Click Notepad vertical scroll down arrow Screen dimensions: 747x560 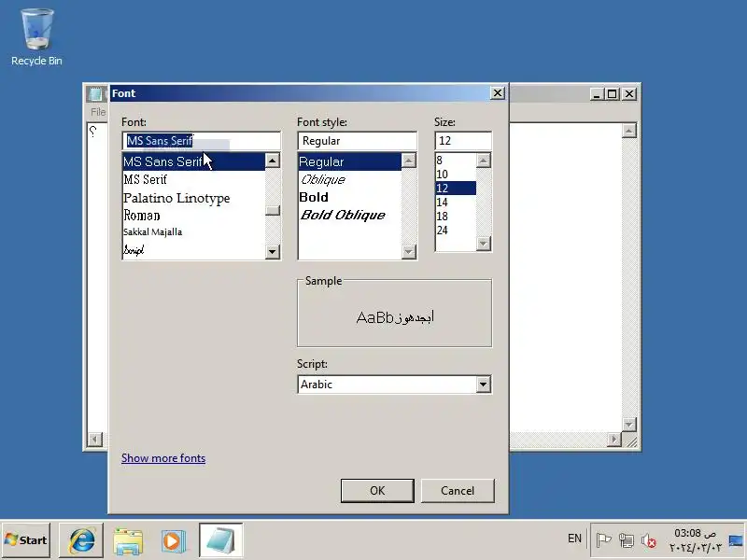[x=629, y=425]
